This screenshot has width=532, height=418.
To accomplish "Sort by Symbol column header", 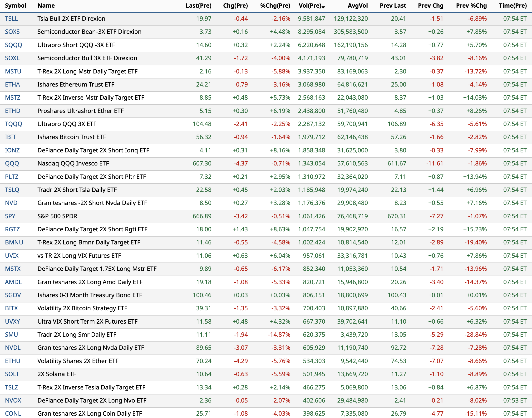I will [15, 6].
